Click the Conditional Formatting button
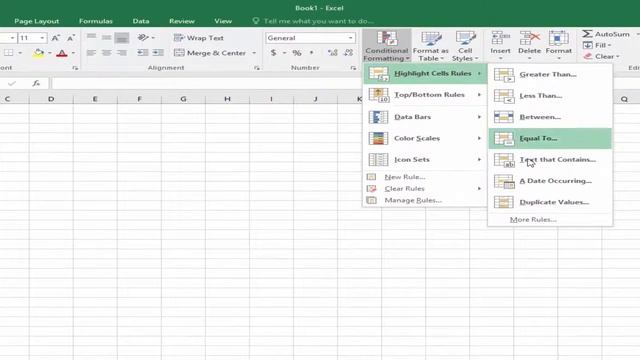 [386, 46]
